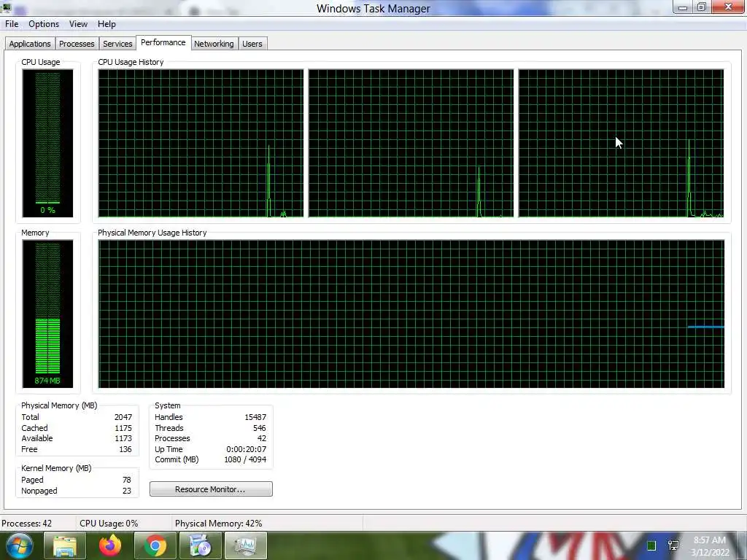Click the CPU Usage History label

click(131, 63)
